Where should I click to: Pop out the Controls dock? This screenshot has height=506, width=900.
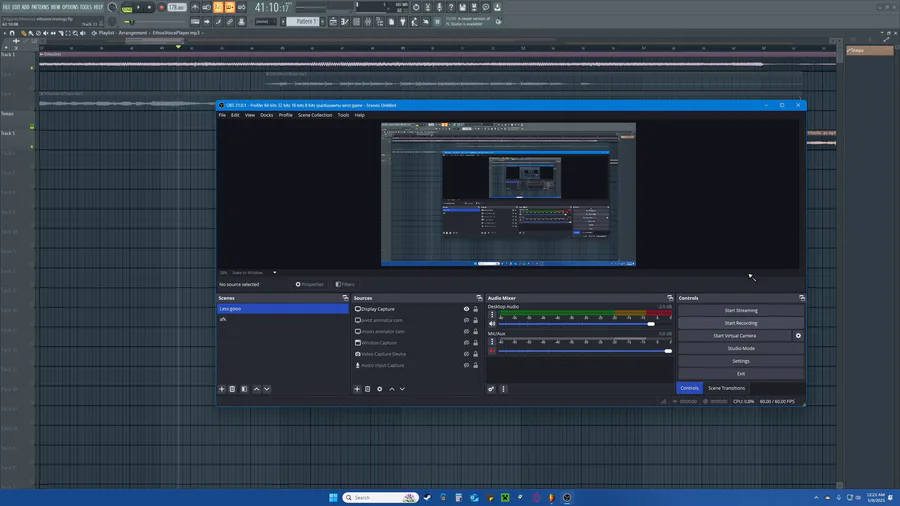802,298
